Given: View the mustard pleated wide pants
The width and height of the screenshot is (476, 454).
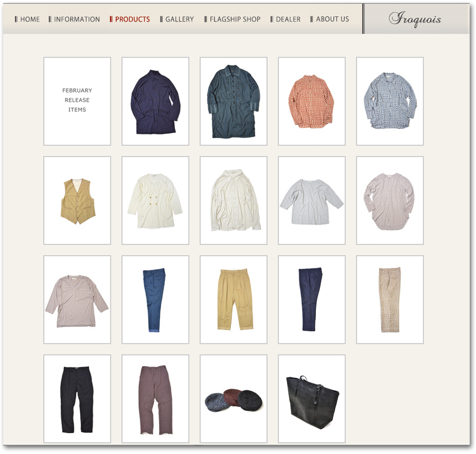Looking at the screenshot, I should (234, 300).
